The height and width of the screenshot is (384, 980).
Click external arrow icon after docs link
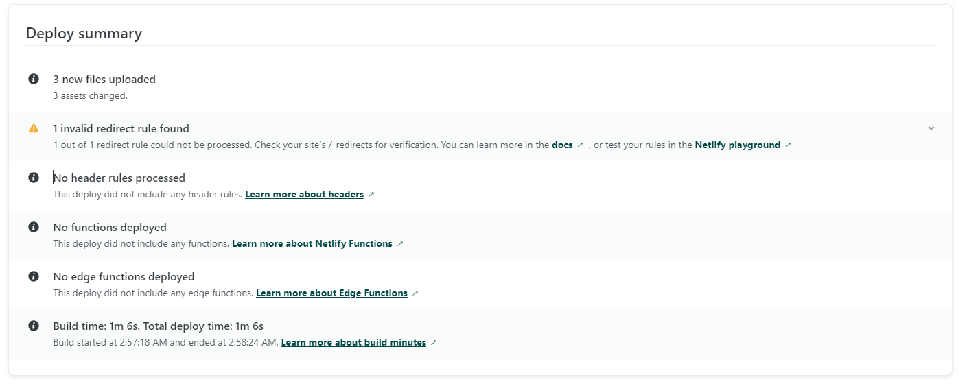click(580, 145)
